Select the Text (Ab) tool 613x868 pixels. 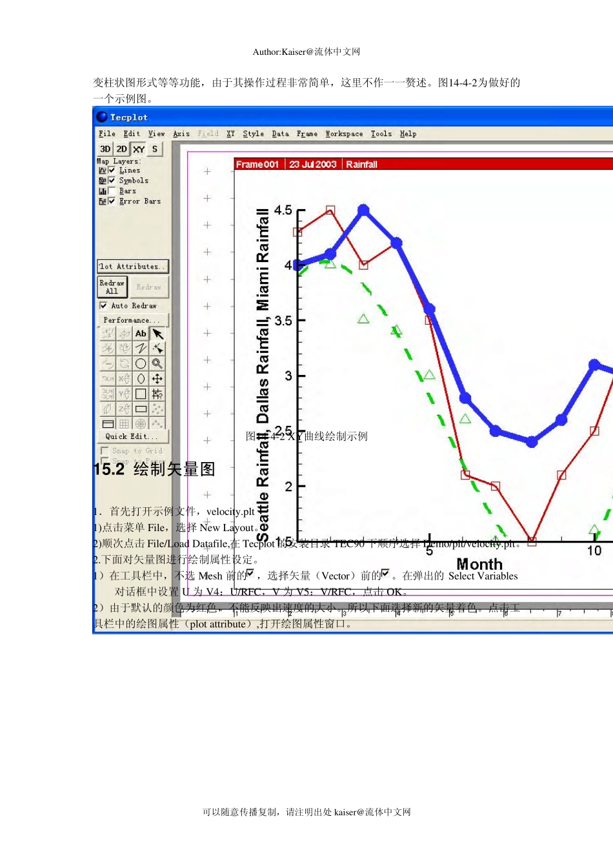coord(141,334)
